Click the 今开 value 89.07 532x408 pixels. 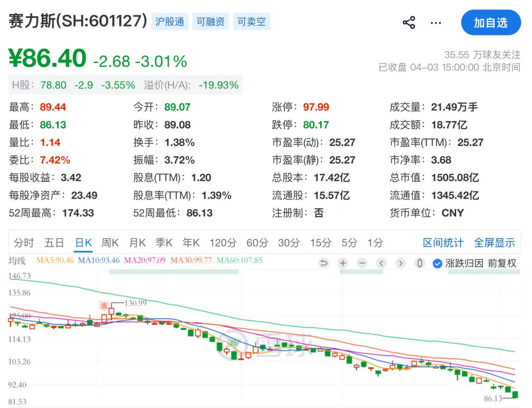tap(177, 107)
